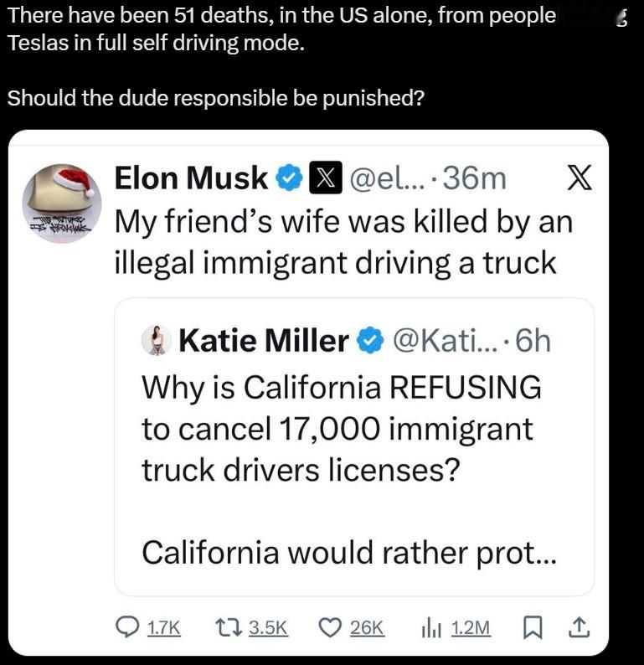Open Katie Miller's small profile avatar
This screenshot has width=644, height=665.
(x=155, y=340)
